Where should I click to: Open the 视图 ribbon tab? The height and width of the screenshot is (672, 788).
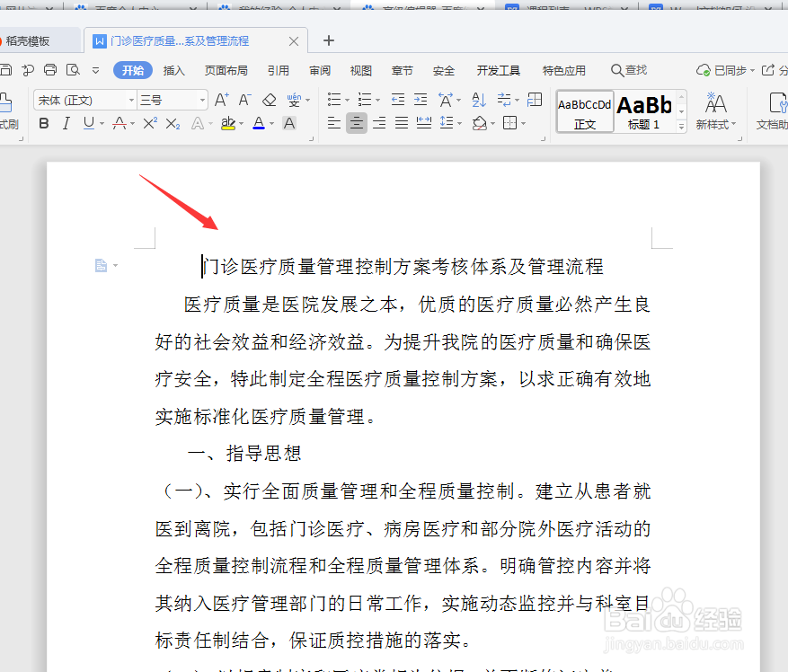tap(361, 70)
